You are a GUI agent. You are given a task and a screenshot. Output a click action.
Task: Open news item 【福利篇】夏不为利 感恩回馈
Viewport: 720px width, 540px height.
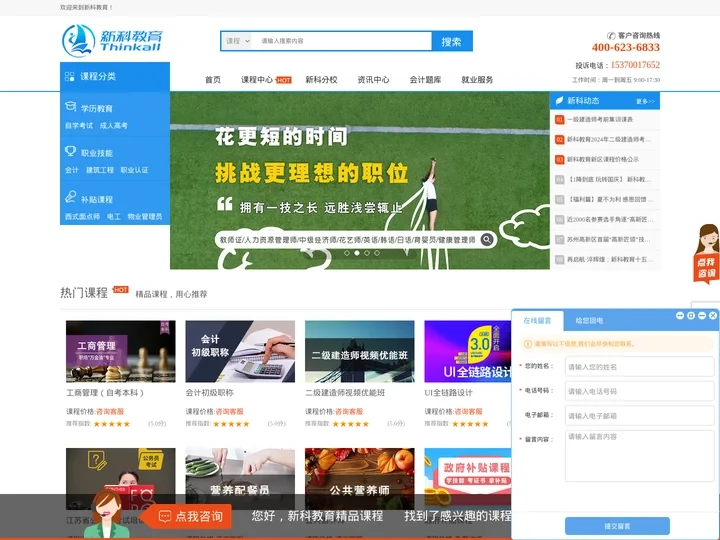tap(610, 199)
